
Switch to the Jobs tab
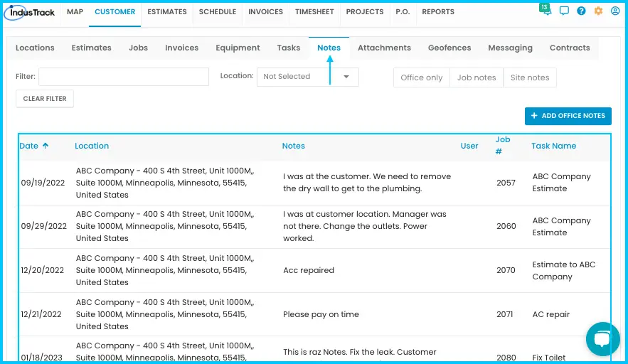(x=138, y=48)
